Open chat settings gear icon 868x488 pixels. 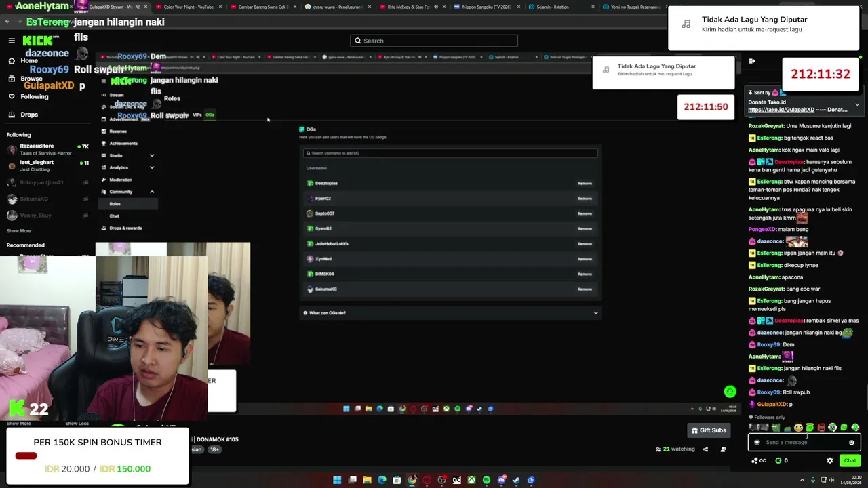pyautogui.click(x=829, y=460)
